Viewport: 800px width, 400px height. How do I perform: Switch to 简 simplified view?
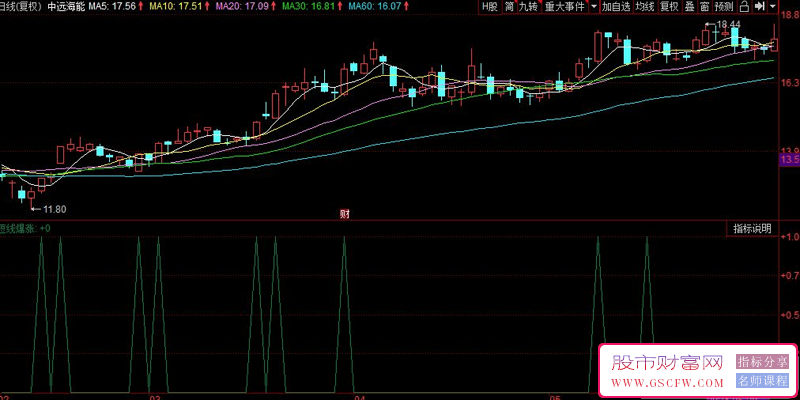click(509, 7)
